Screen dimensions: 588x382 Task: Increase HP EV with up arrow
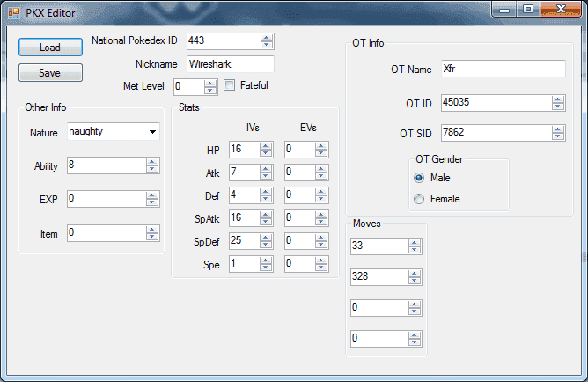click(321, 146)
